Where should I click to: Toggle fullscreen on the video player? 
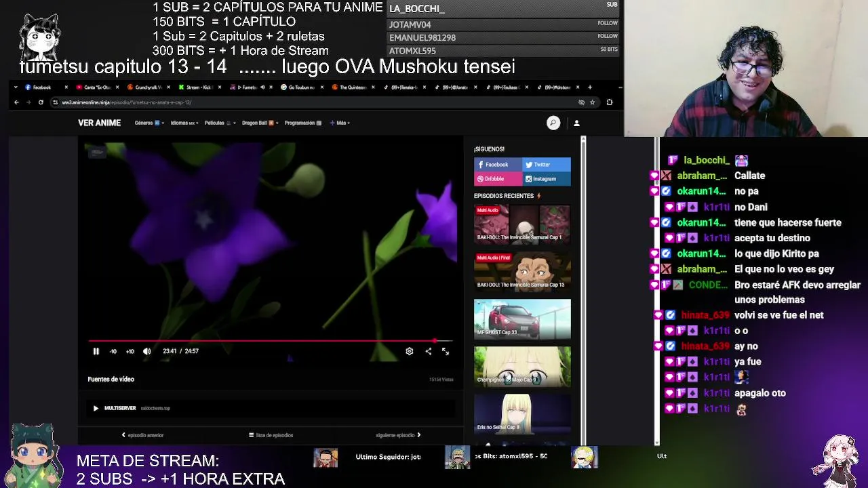[446, 351]
